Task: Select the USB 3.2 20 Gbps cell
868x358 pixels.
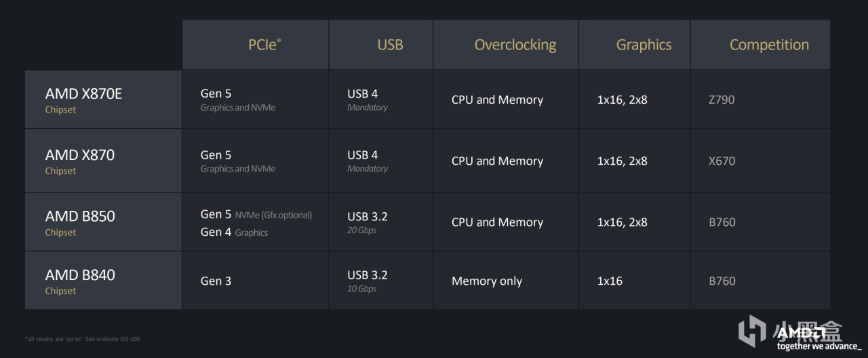Action: coord(368,222)
